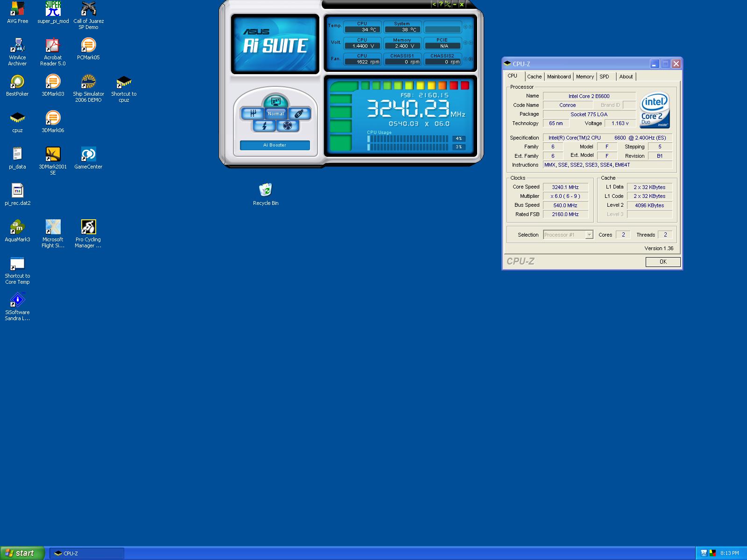Click the Name field Intel Core 2 E6600
The width and height of the screenshot is (747, 560).
[x=589, y=96]
